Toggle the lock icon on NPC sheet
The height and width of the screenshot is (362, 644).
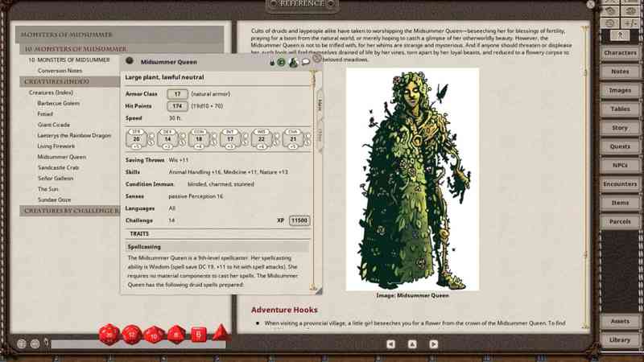tap(272, 62)
